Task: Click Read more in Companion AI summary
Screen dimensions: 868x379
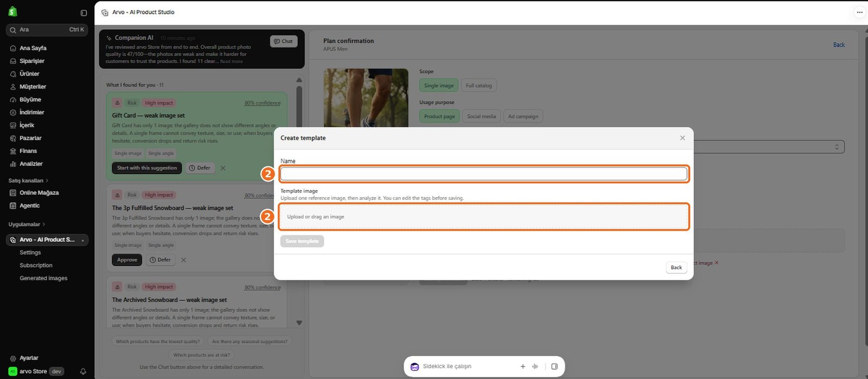Action: click(x=232, y=61)
